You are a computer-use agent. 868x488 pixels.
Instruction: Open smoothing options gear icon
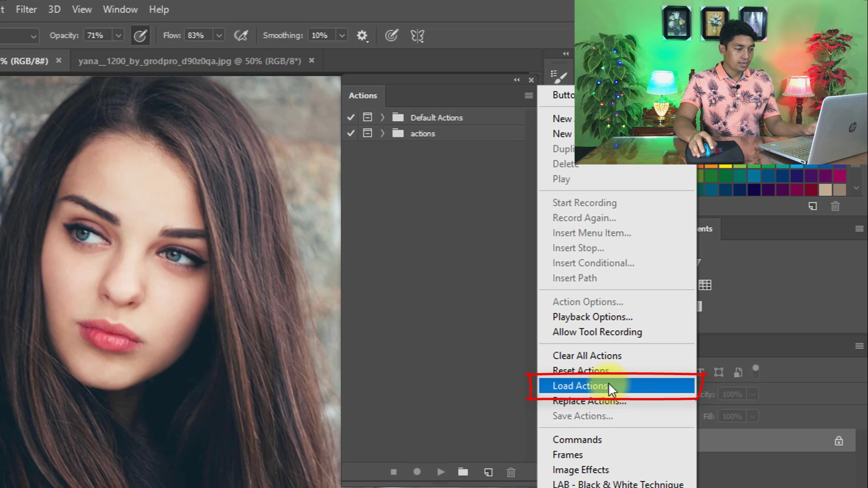(362, 35)
